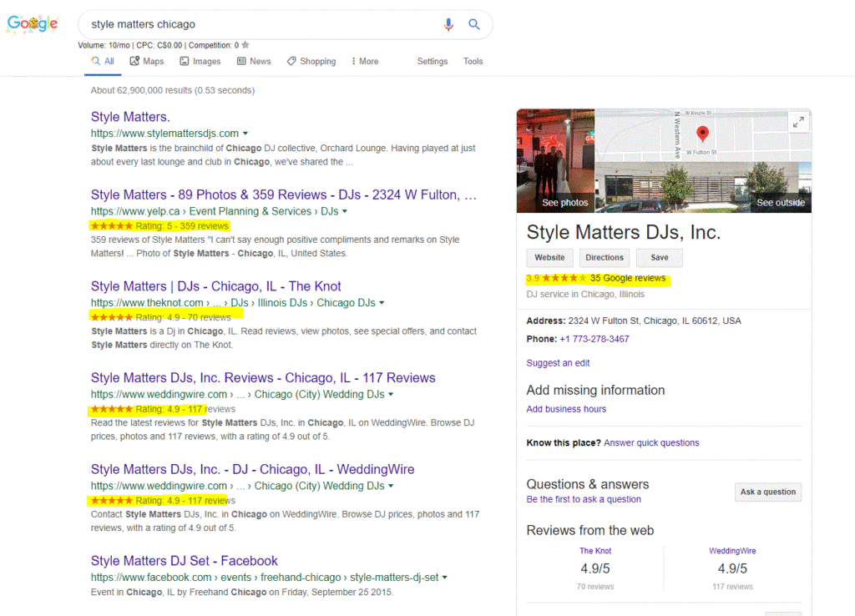
Task: Open The Knot reviews from the web
Action: (x=594, y=551)
